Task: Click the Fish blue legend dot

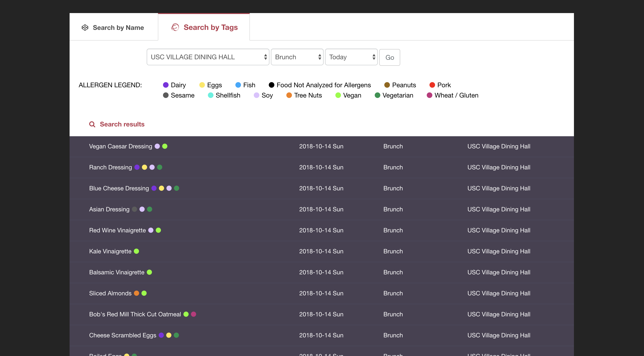Action: [x=238, y=85]
